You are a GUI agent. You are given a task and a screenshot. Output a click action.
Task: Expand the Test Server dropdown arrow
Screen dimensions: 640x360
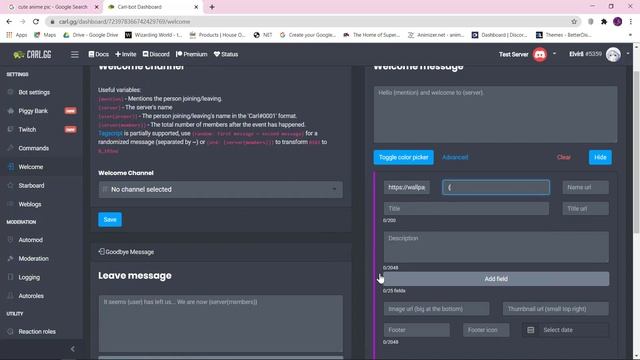(x=554, y=53)
